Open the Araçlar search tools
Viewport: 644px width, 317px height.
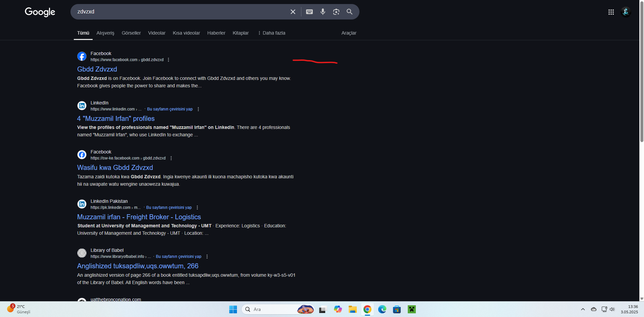(349, 33)
